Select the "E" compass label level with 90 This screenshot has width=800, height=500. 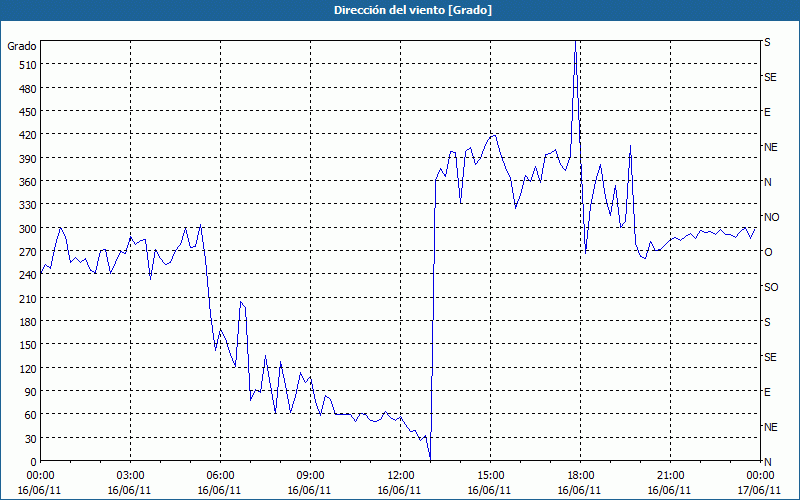(767, 392)
